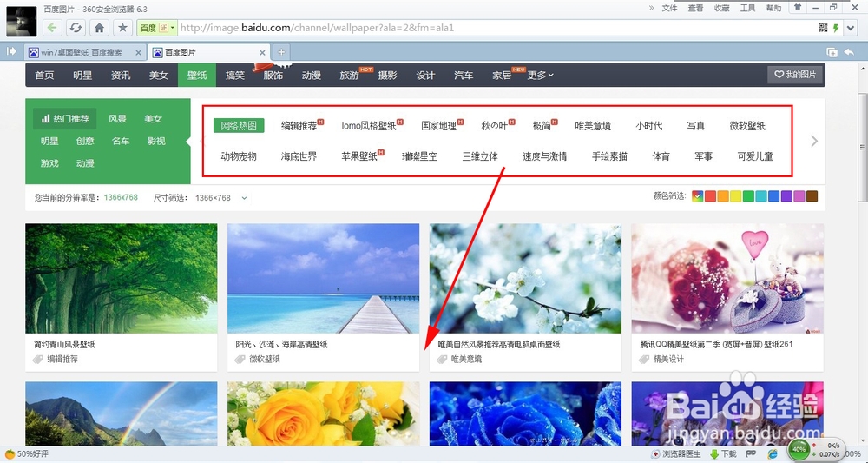Select 创意 in green category panel
The image size is (868, 463).
[85, 141]
